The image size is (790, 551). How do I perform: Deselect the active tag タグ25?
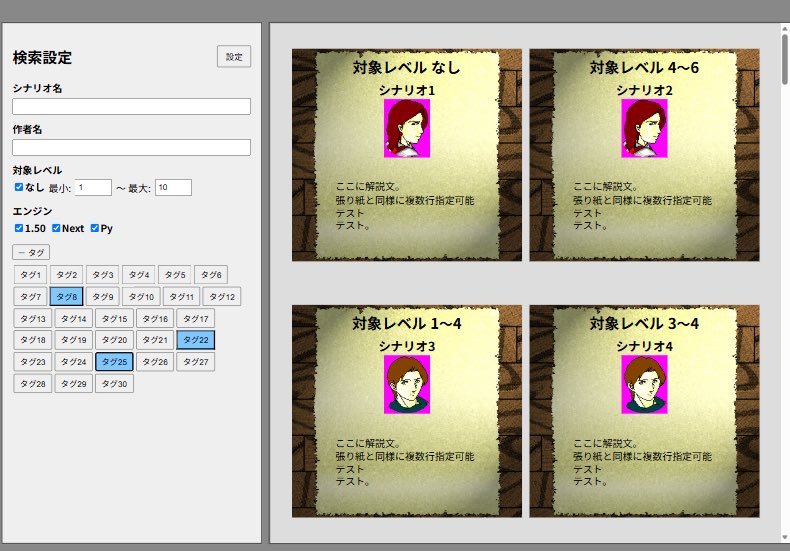(114, 362)
